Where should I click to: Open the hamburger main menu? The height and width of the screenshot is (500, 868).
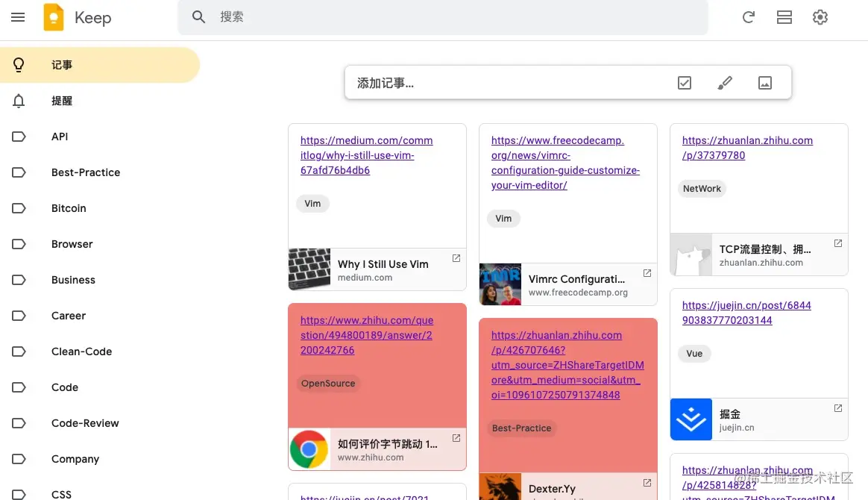pyautogui.click(x=18, y=17)
